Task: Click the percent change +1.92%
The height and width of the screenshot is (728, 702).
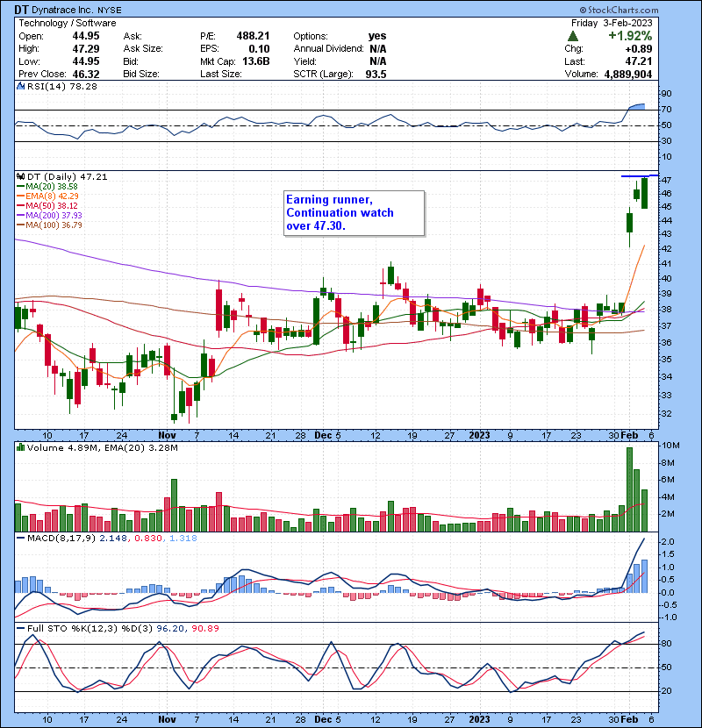Action: pos(630,36)
